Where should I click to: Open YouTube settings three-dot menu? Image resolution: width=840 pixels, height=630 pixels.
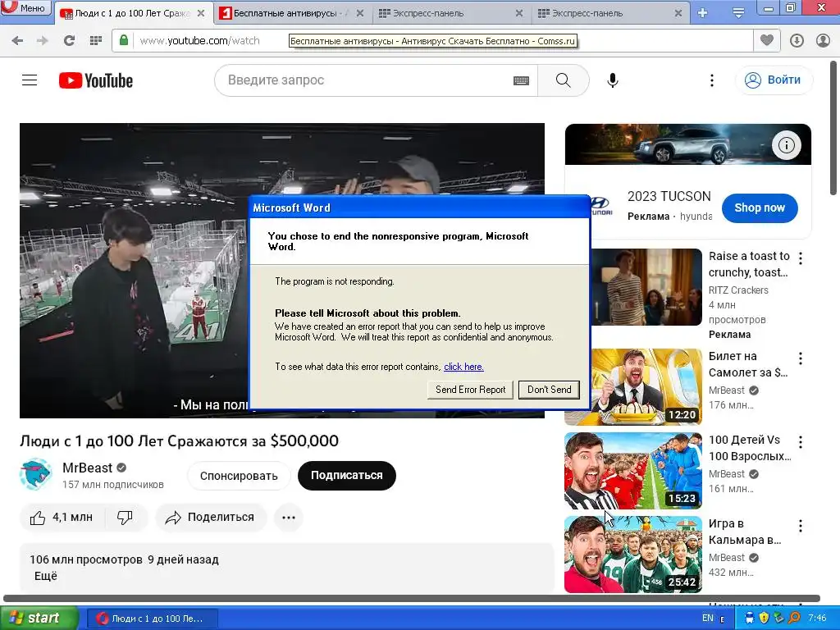click(711, 80)
